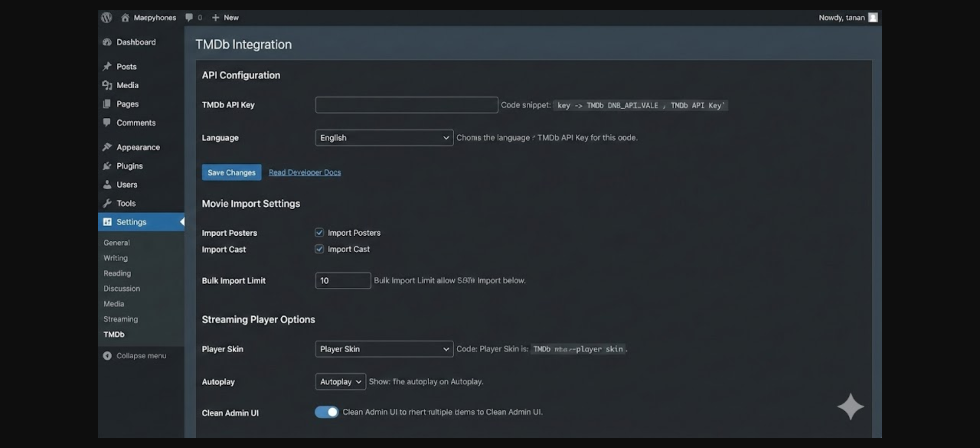
Task: Open Media under the Settings submenu
Action: coord(114,304)
